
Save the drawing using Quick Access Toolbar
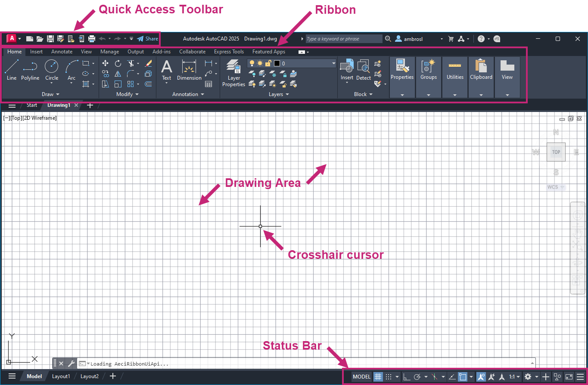coord(50,39)
